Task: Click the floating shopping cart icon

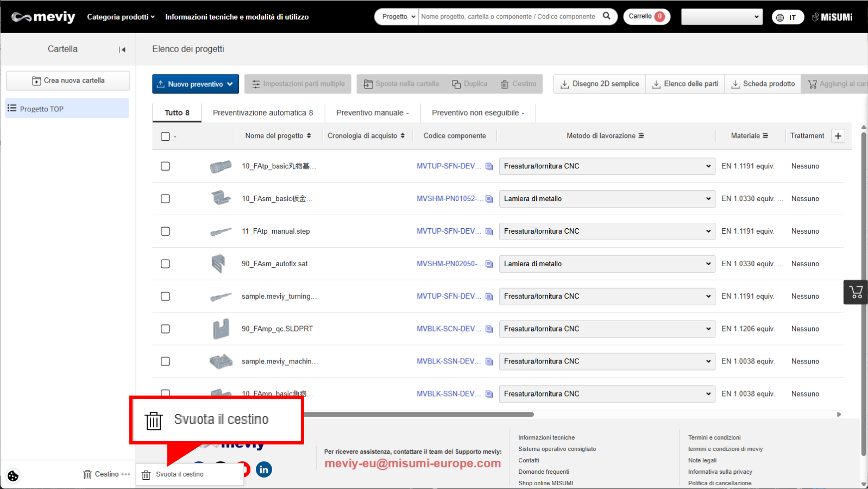Action: (856, 292)
